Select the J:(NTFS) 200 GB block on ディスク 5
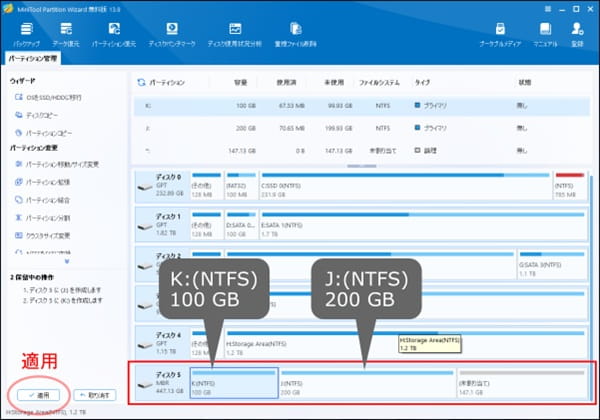 pos(367,383)
